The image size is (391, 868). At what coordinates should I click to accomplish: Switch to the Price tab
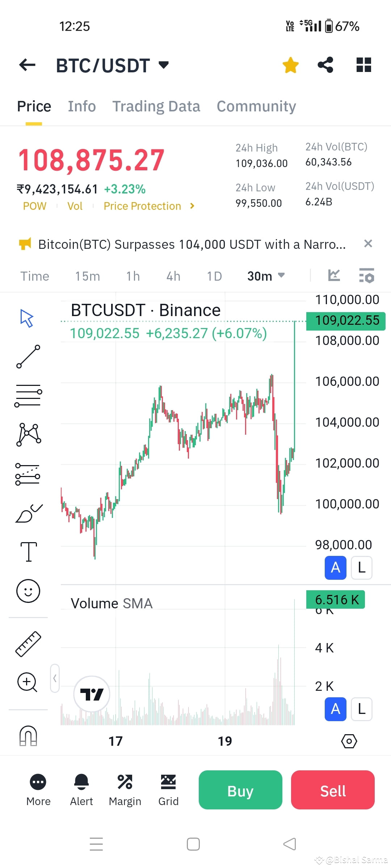(34, 106)
